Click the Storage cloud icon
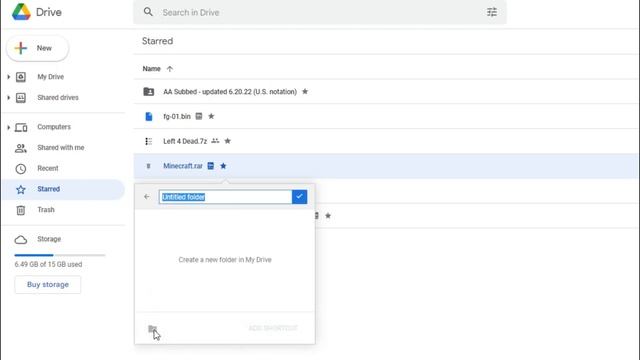Screen dimensions: 640x360 point(21,240)
